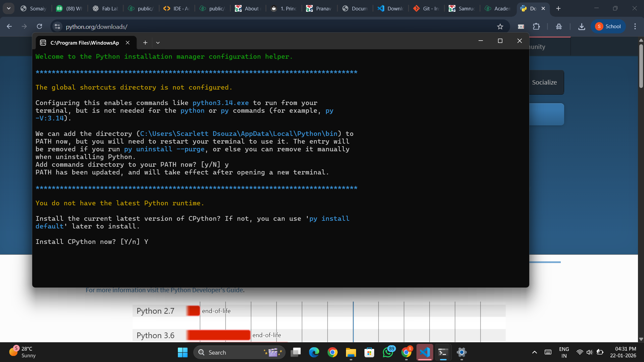Expand the terminal new-tab profile dropdown
Screen dimensions: 644x362
tap(158, 43)
